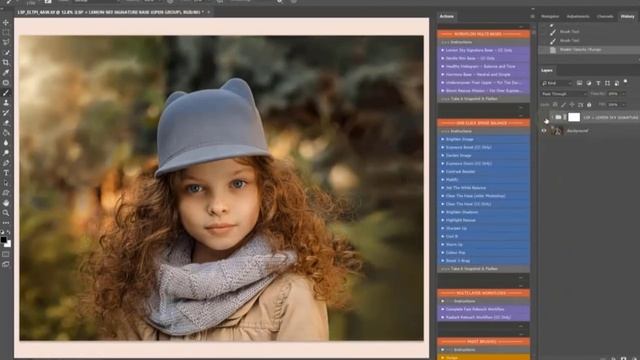This screenshot has width=640, height=360.
Task: Select the Crop tool
Action: [x=6, y=62]
